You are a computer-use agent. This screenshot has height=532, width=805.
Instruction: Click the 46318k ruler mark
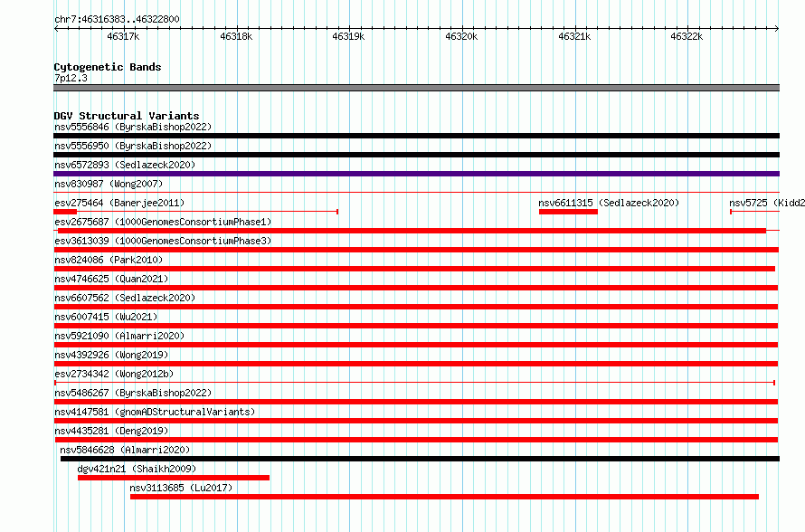click(x=236, y=36)
